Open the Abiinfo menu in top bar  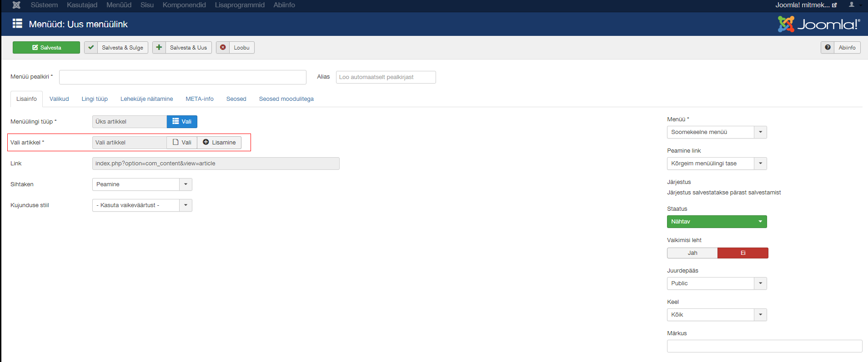(284, 5)
